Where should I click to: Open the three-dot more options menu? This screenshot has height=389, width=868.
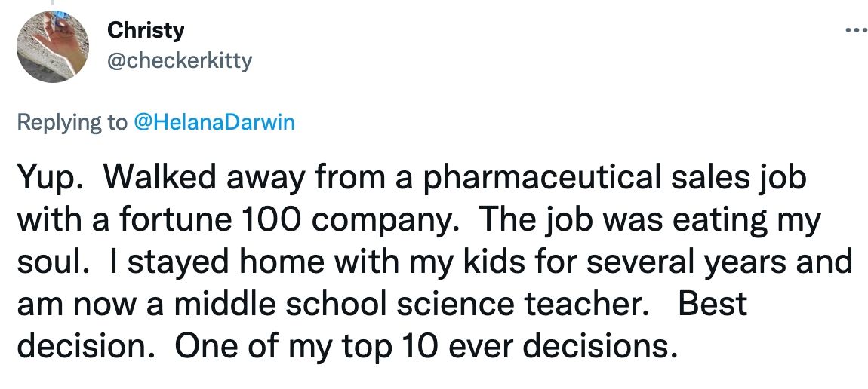[851, 32]
